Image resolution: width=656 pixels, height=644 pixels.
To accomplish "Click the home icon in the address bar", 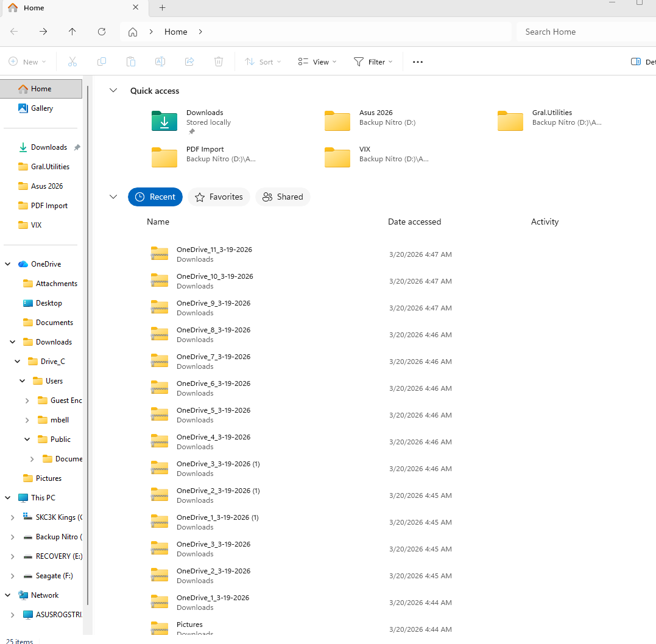I will pyautogui.click(x=133, y=32).
